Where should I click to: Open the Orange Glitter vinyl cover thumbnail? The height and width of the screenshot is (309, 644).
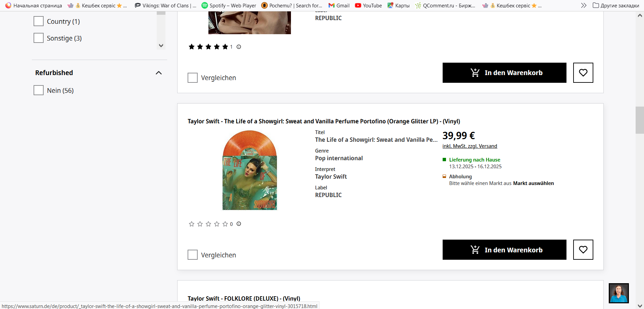point(250,170)
